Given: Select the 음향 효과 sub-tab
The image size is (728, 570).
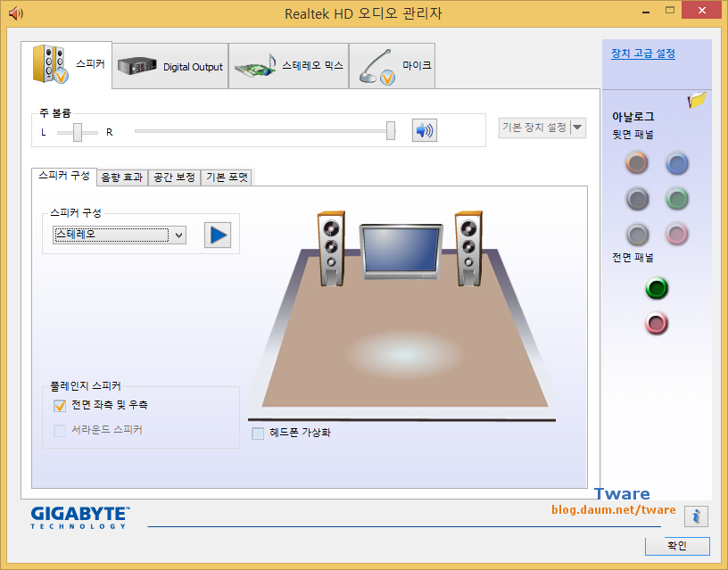Looking at the screenshot, I should [122, 178].
